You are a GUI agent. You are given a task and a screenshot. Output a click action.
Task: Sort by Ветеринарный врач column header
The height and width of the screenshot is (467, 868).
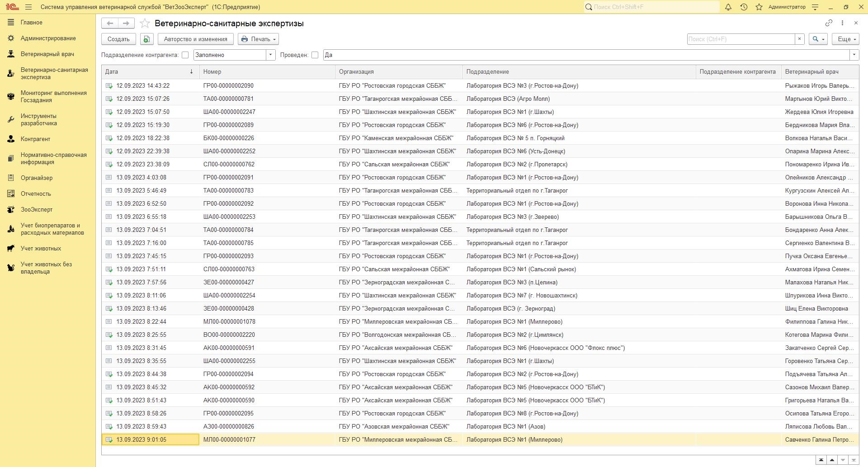click(x=820, y=71)
